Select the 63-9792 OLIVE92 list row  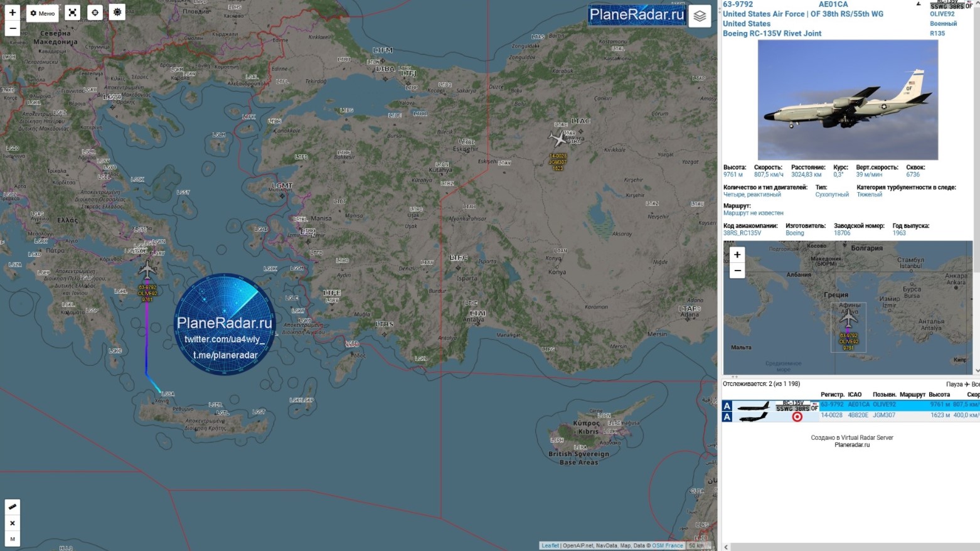(x=851, y=405)
